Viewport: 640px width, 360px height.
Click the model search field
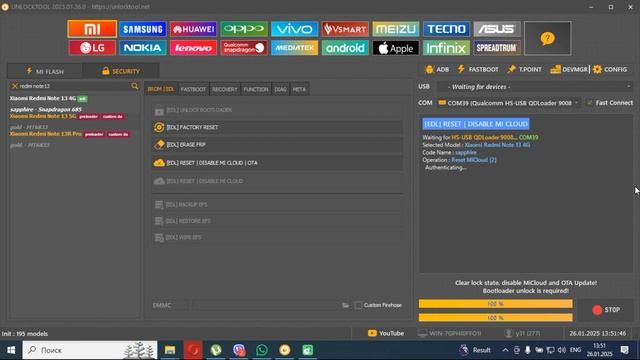click(74, 86)
